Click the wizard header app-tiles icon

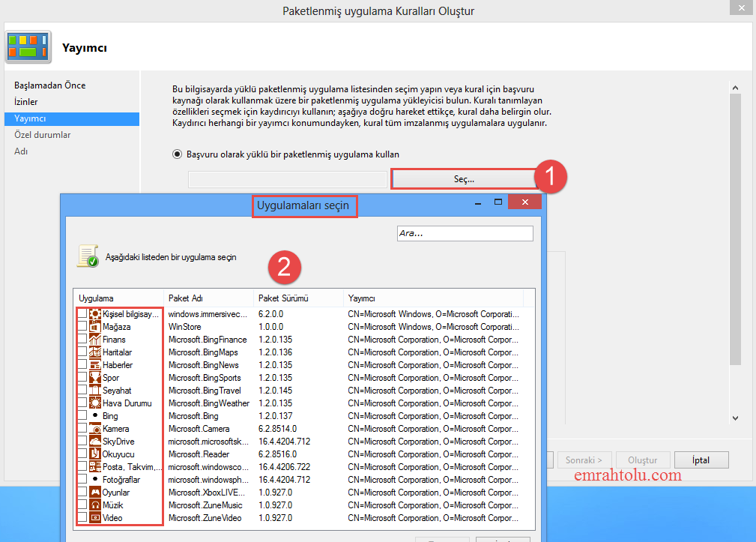[28, 46]
